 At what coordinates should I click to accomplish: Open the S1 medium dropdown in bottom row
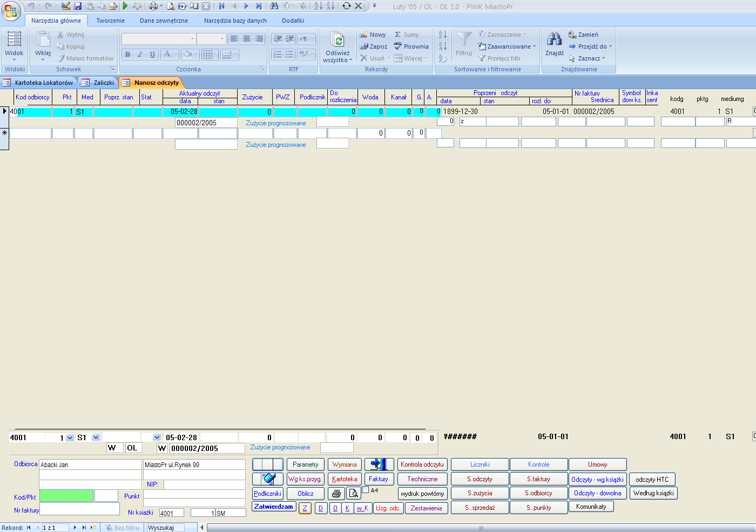pos(96,437)
